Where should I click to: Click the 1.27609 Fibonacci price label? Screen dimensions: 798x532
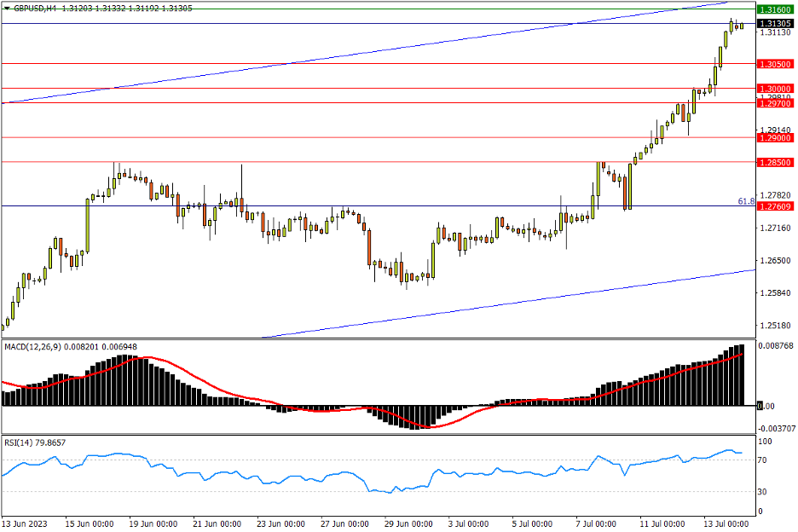pyautogui.click(x=775, y=206)
